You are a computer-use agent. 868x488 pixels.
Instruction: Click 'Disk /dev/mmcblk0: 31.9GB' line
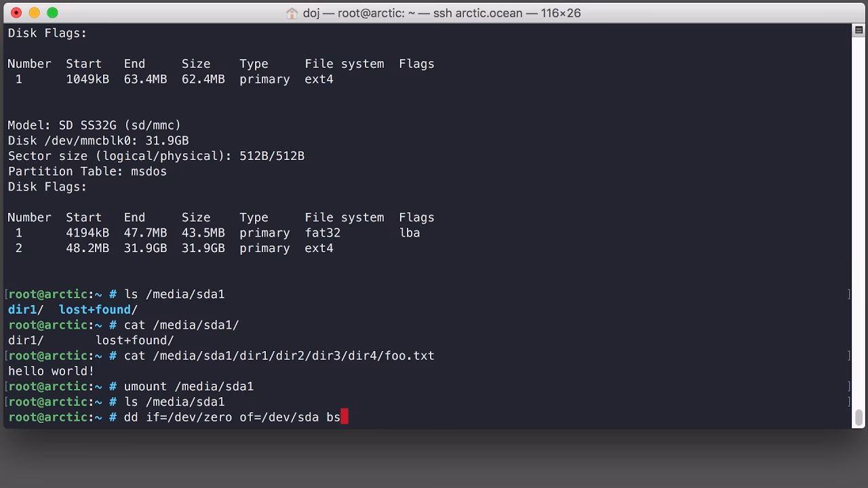[98, 141]
